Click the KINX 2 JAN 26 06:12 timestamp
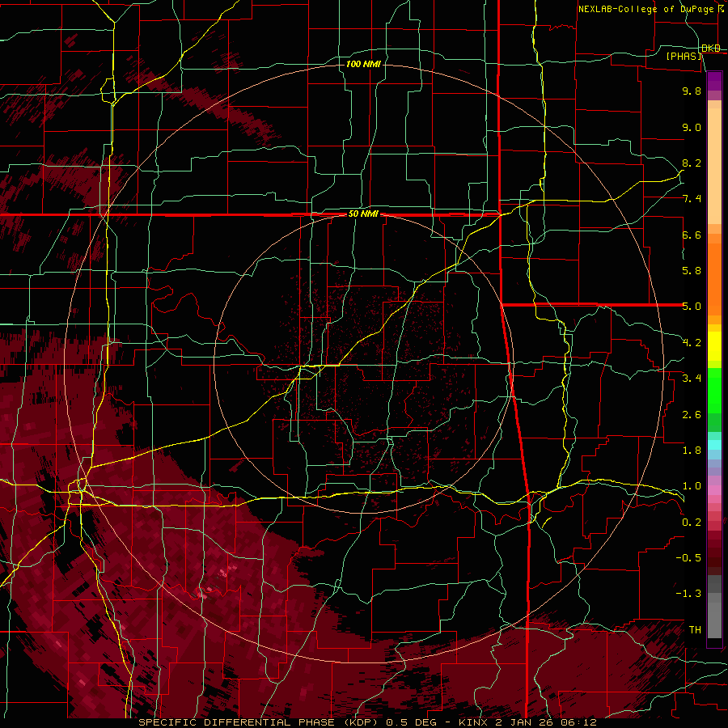728x728 pixels. pos(527,722)
